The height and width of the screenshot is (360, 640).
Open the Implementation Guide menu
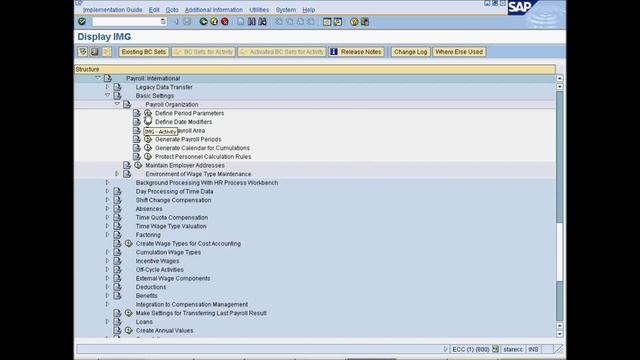pyautogui.click(x=112, y=10)
